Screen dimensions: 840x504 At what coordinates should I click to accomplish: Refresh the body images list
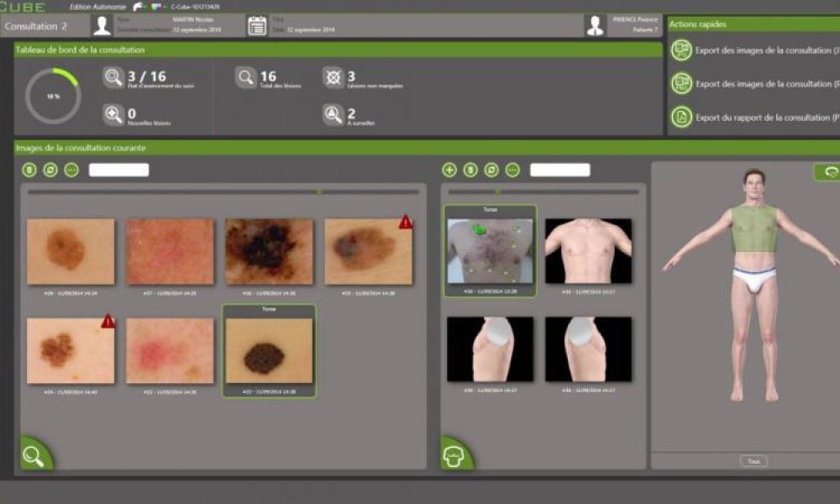click(491, 171)
